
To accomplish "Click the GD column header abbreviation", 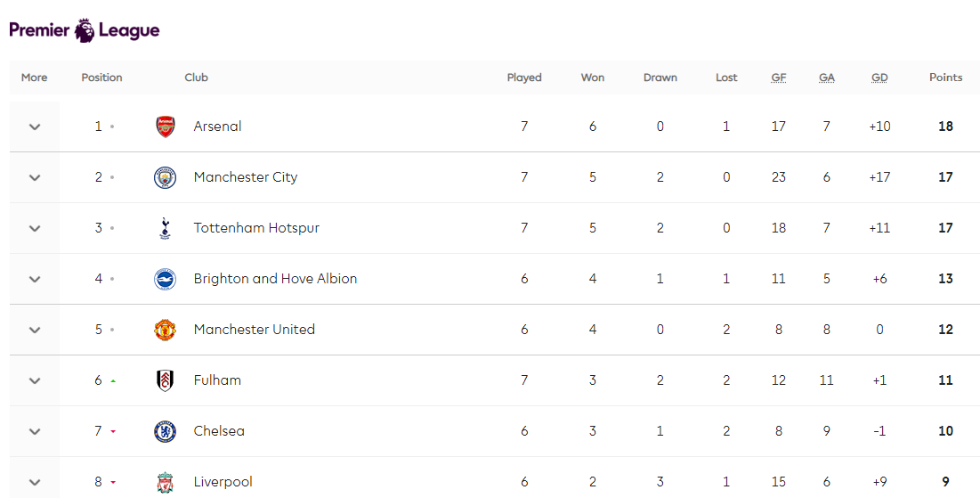I will [880, 78].
